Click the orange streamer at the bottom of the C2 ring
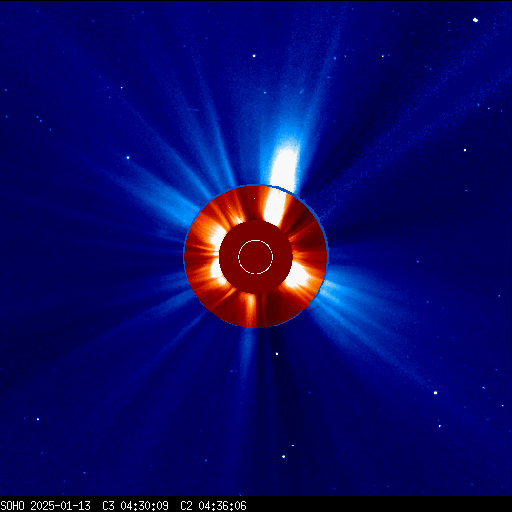The image size is (512, 512). (x=251, y=308)
